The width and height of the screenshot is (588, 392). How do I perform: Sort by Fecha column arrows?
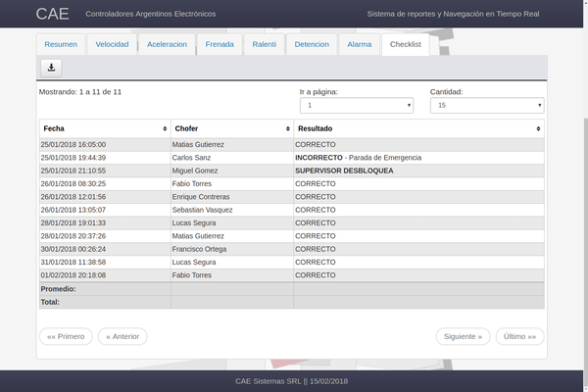165,128
